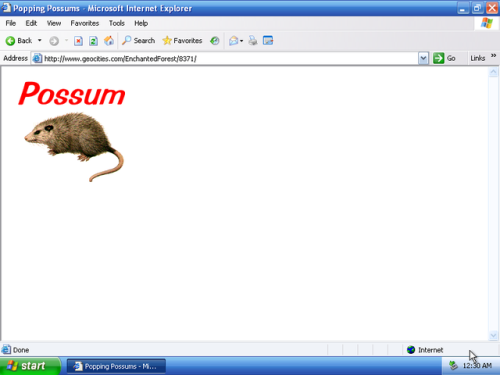
Task: Expand the Links toolbar chevron
Action: (493, 55)
